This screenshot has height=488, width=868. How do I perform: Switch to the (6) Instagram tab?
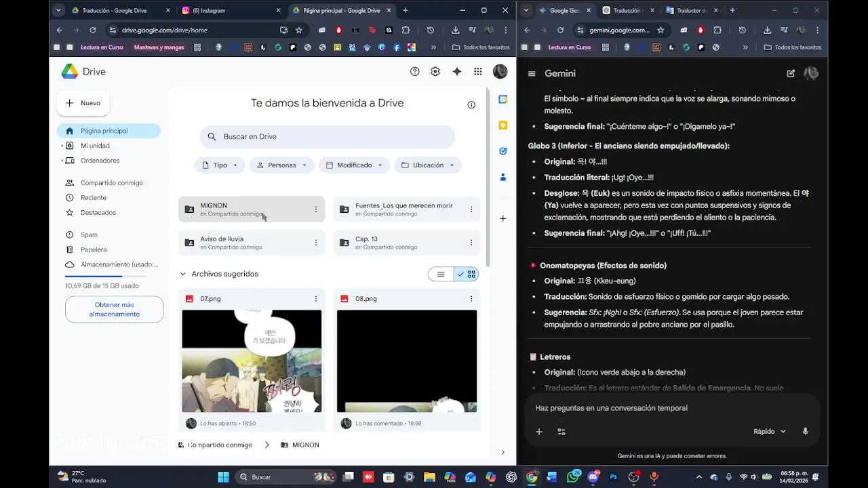pyautogui.click(x=230, y=10)
